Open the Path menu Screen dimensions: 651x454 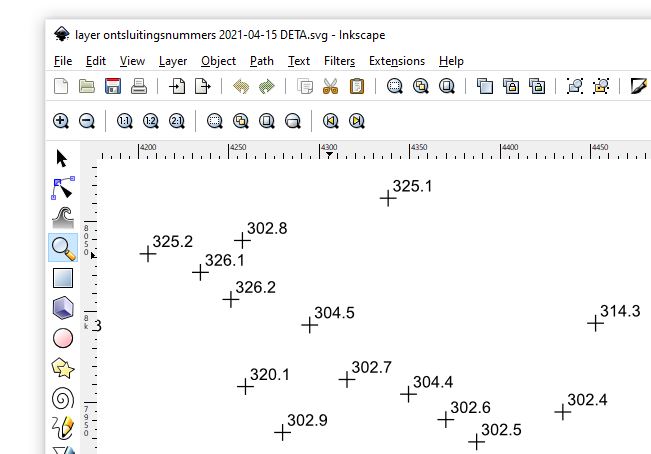point(262,61)
